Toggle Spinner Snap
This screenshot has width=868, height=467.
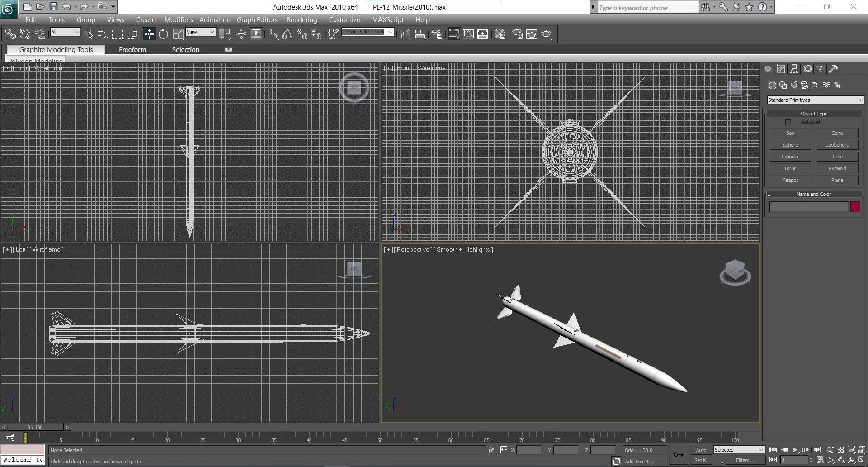[x=316, y=34]
